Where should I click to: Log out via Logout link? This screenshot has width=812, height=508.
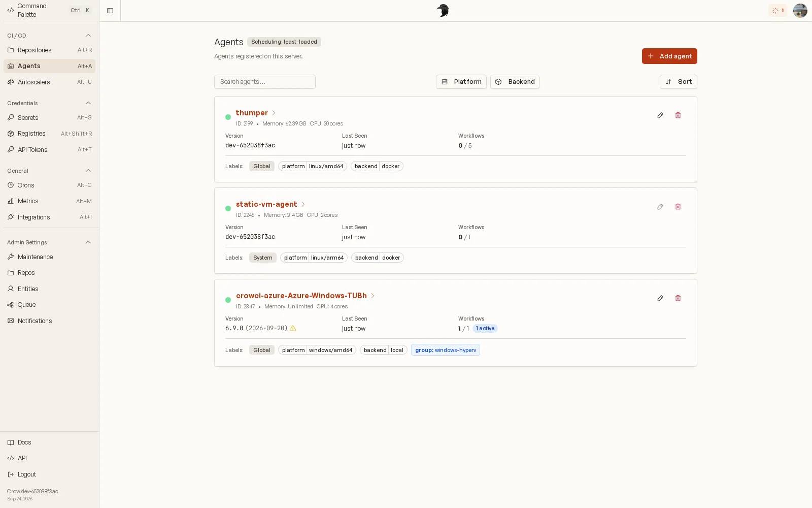[x=49, y=474]
